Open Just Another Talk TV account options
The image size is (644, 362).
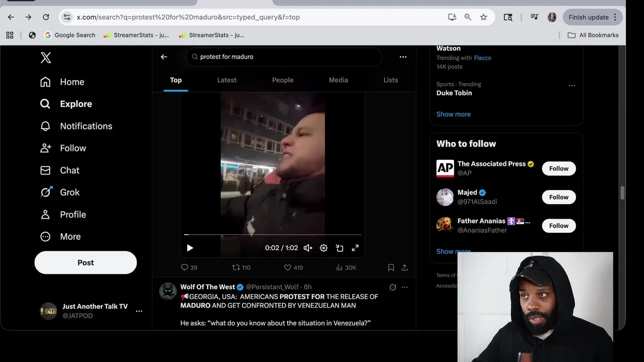pos(139,311)
